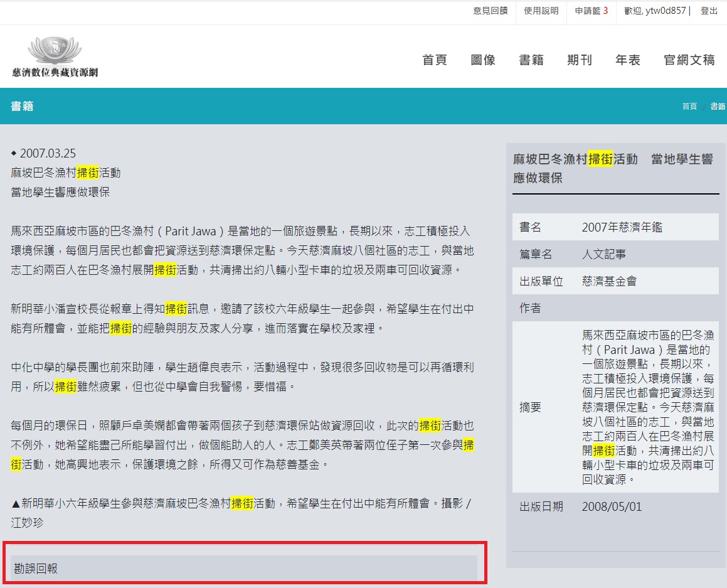Click the photographer name 江妙珍
Screen dimensions: 727x588
tap(27, 523)
